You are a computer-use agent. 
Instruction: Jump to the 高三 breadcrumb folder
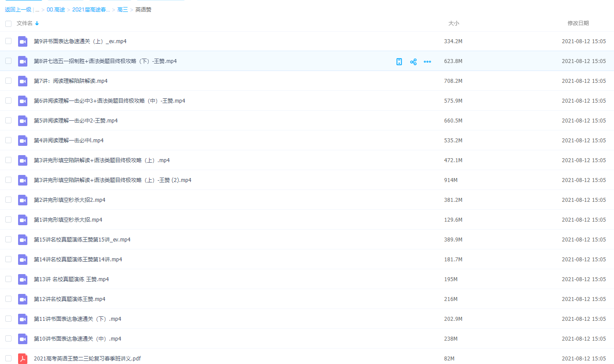[123, 10]
